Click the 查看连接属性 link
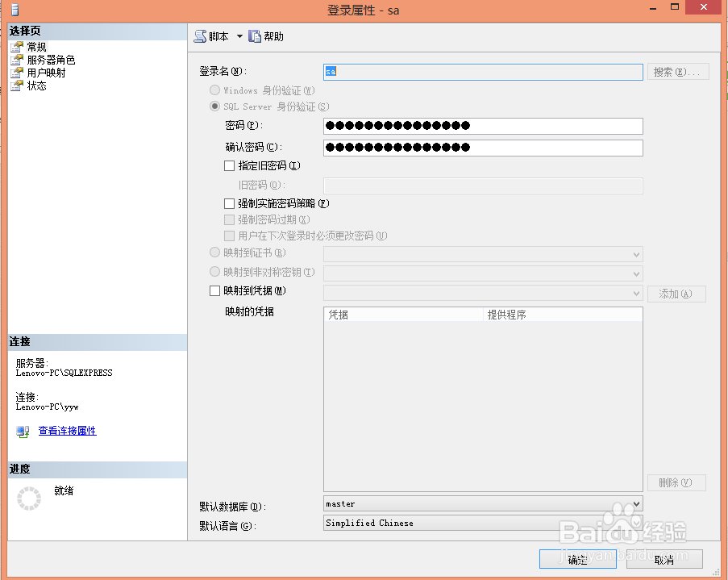Image resolution: width=728 pixels, height=580 pixels. pos(67,431)
